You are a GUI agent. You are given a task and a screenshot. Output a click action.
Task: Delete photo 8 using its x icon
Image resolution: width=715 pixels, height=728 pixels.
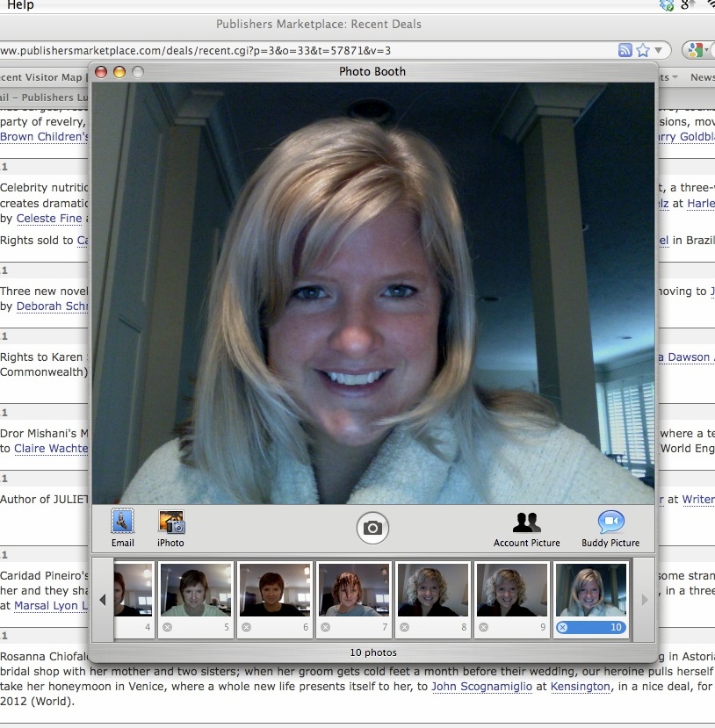[404, 627]
